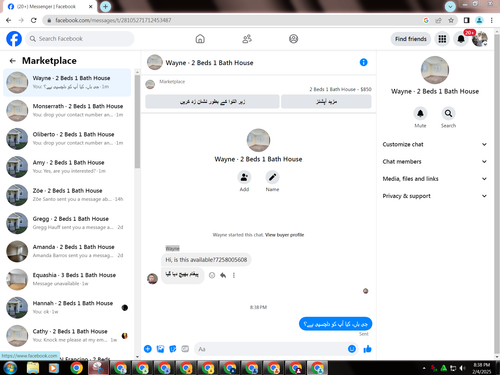Open Amy - 2 Beds 1 Bath House chat
Screen dimensions: 500x375
[x=67, y=167]
